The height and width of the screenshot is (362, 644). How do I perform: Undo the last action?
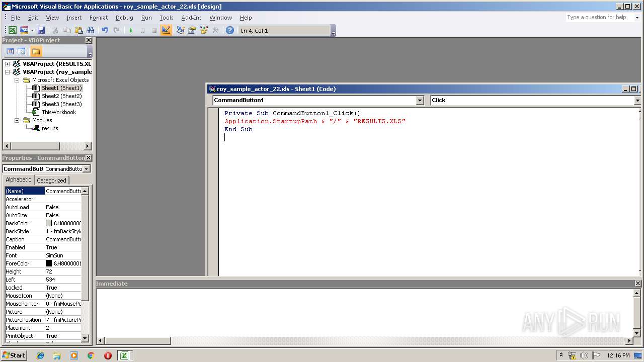(x=105, y=30)
